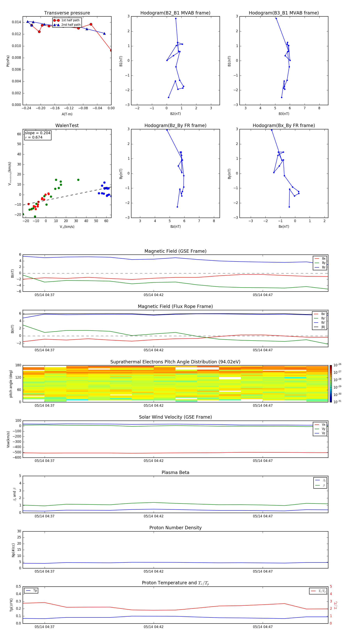Click 04:42 tick label under Plasma Beta
This screenshot has width=351, height=644.
[153, 516]
